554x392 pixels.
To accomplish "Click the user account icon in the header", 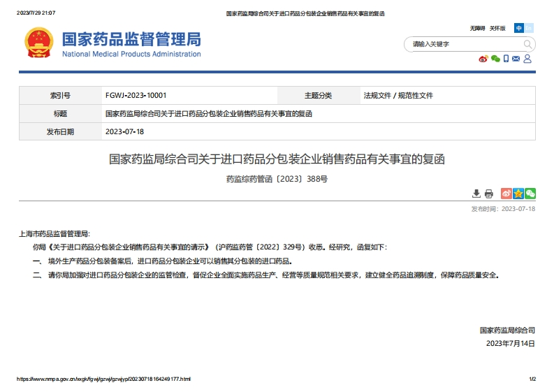I will tap(527, 59).
